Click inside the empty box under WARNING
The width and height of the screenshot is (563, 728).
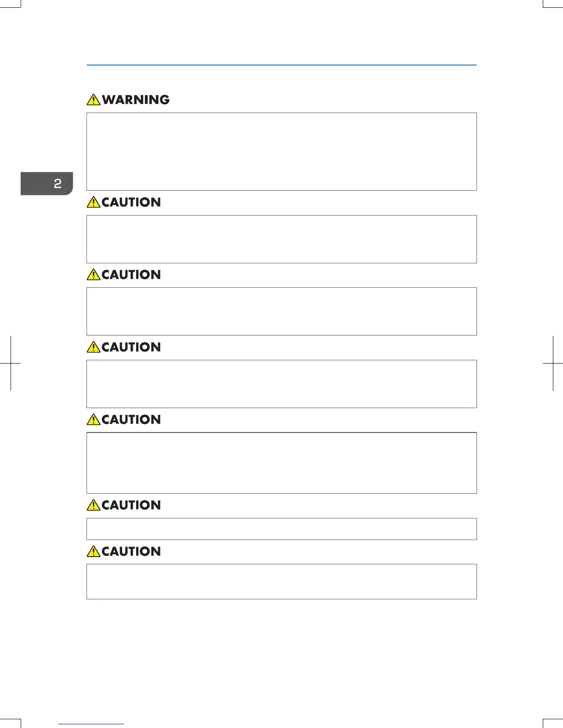(281, 152)
